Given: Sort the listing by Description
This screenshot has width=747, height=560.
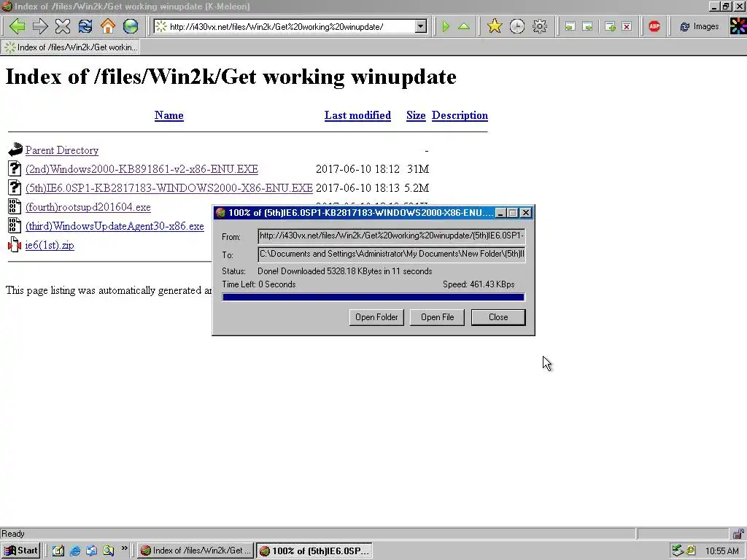Looking at the screenshot, I should pos(460,115).
